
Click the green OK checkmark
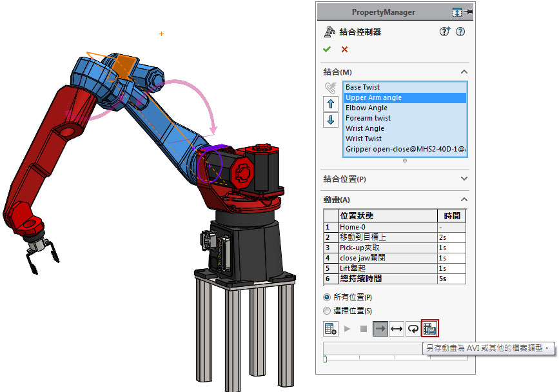[328, 50]
